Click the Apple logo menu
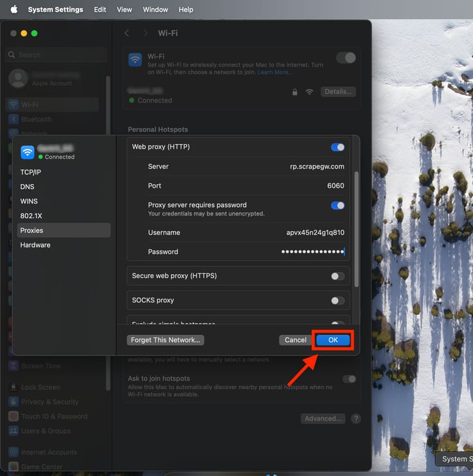Screen dimensions: 473x476 pos(13,10)
